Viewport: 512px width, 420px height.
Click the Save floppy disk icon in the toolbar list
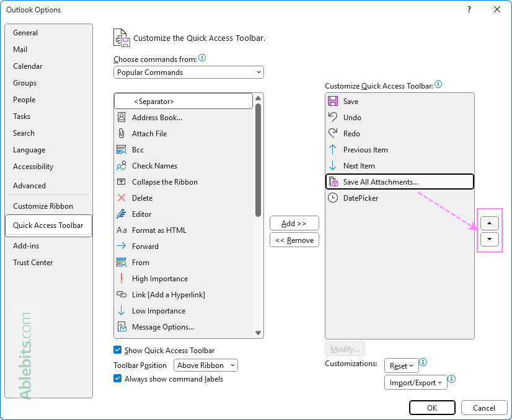[x=333, y=101]
